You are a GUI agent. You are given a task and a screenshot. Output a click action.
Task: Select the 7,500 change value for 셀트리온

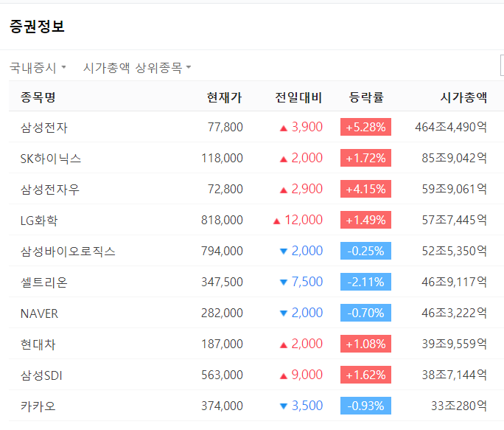[307, 282]
